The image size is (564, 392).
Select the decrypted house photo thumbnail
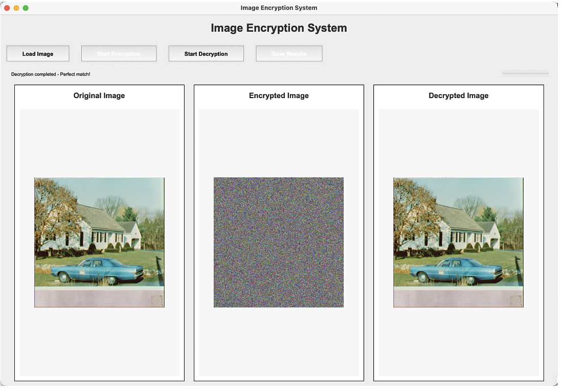(458, 242)
